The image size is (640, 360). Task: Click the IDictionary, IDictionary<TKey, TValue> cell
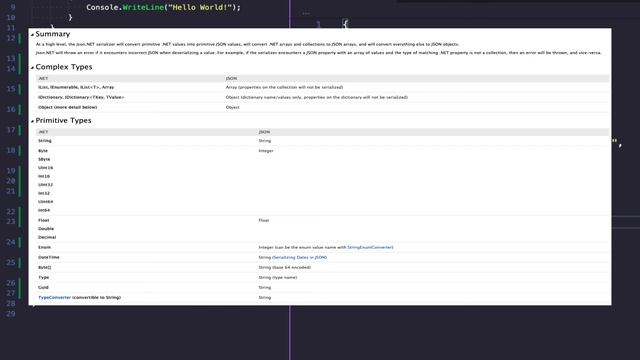[x=81, y=98]
